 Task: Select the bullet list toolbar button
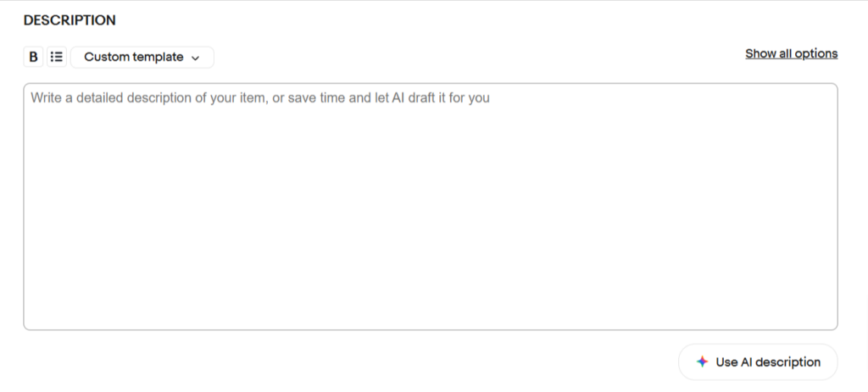pos(57,57)
